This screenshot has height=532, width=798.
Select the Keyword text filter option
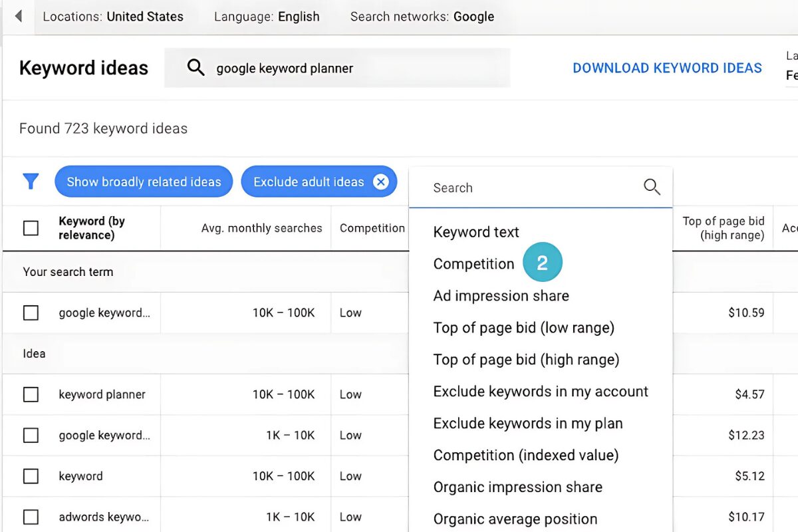click(x=476, y=232)
